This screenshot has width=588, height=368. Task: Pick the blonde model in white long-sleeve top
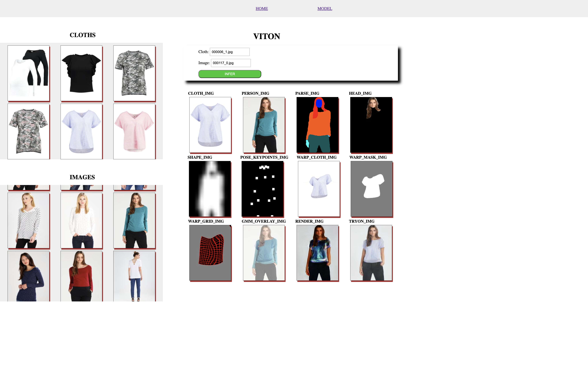(81, 221)
